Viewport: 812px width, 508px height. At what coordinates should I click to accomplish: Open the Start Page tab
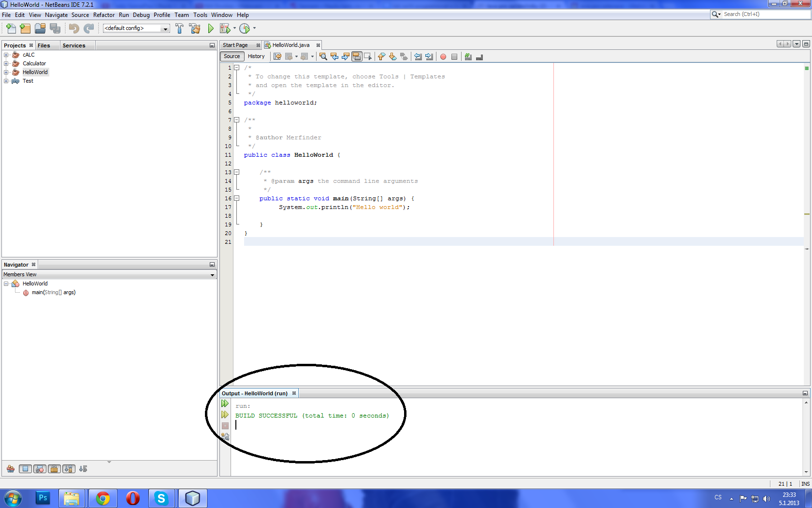(x=235, y=45)
